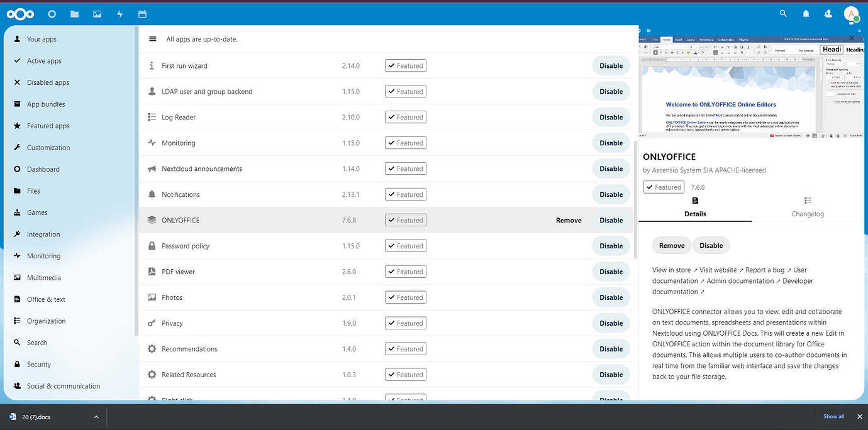
Task: Switch to the Changelog tab
Action: [808, 207]
